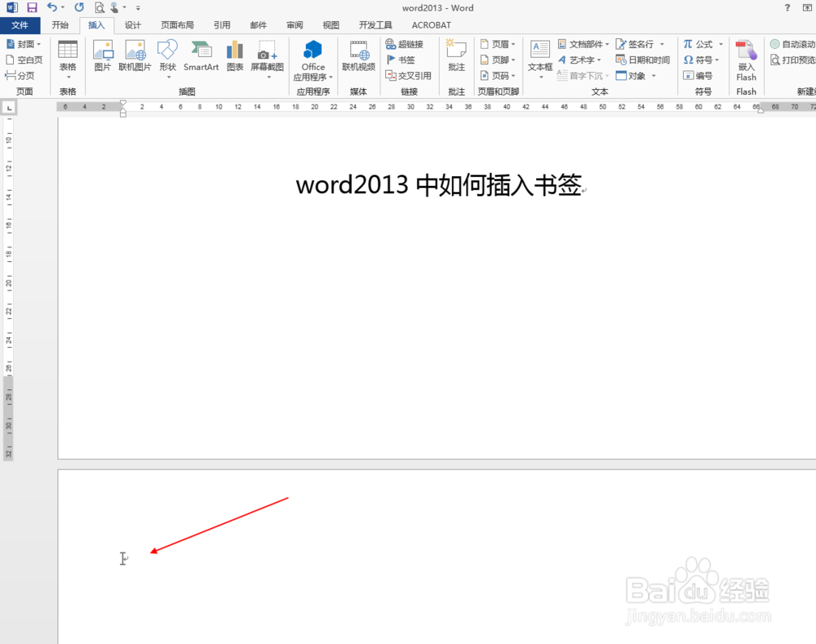Insert a chart with 图表 icon
The height and width of the screenshot is (644, 816).
pyautogui.click(x=235, y=56)
